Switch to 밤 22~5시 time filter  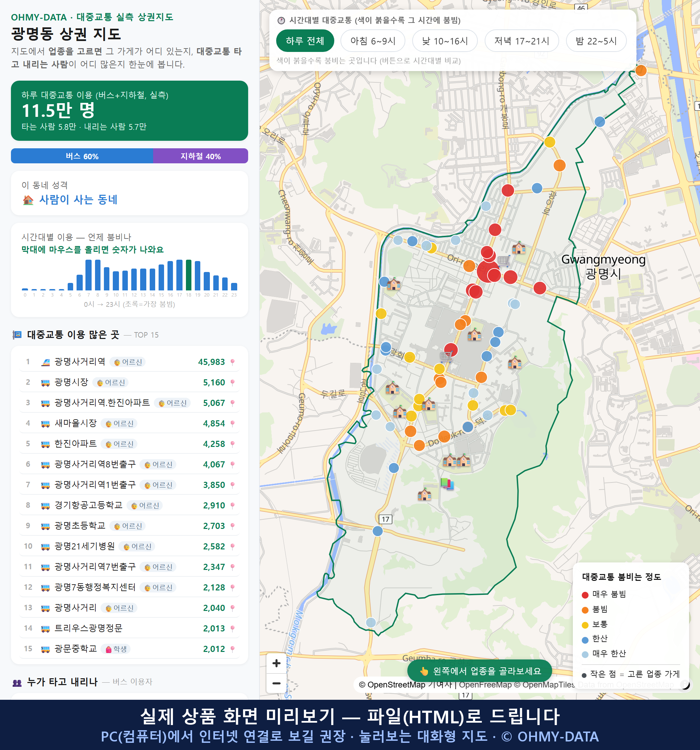(596, 41)
